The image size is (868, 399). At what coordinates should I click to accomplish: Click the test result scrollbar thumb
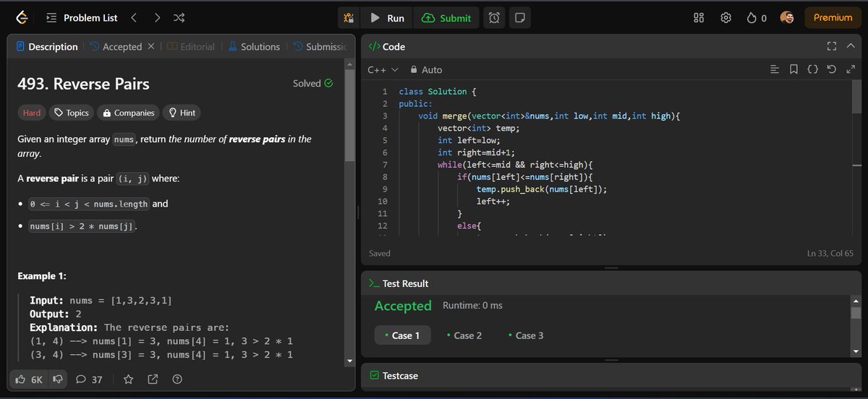coord(856,313)
